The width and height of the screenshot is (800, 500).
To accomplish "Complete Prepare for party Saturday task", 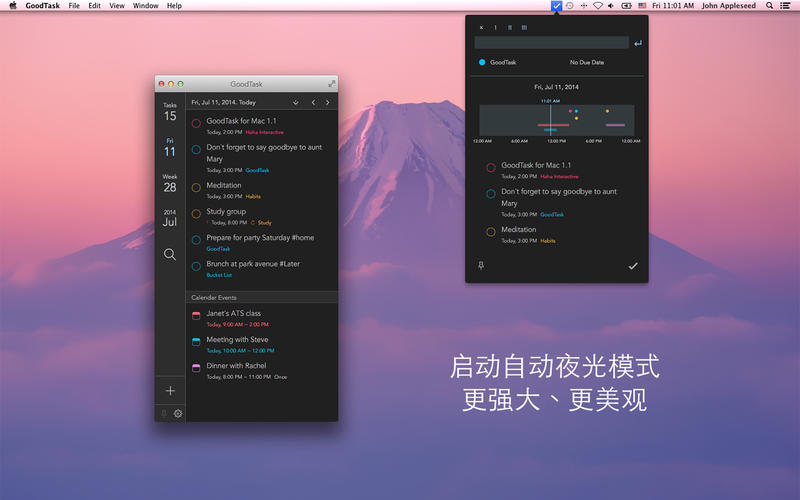I will click(x=196, y=240).
